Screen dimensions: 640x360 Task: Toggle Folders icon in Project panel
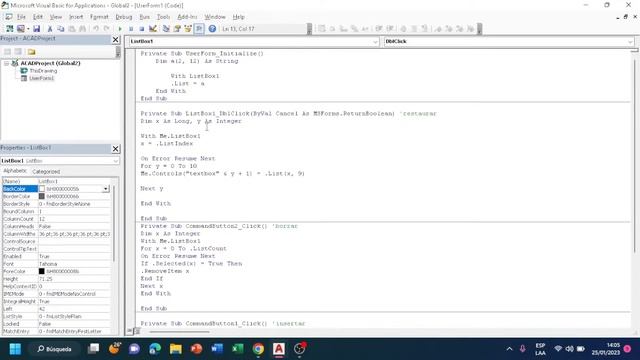click(x=31, y=52)
